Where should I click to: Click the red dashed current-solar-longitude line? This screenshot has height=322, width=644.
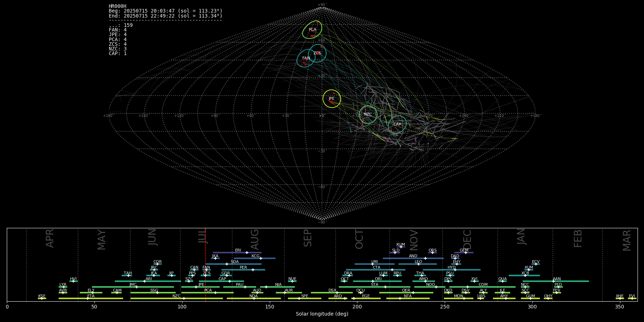[205, 264]
